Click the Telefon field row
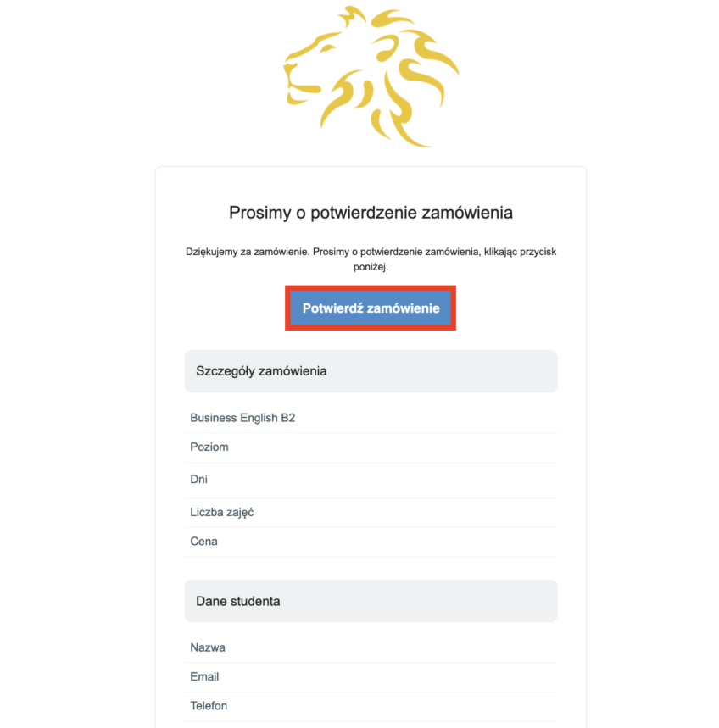Screen dimensions: 719x728 [x=209, y=705]
